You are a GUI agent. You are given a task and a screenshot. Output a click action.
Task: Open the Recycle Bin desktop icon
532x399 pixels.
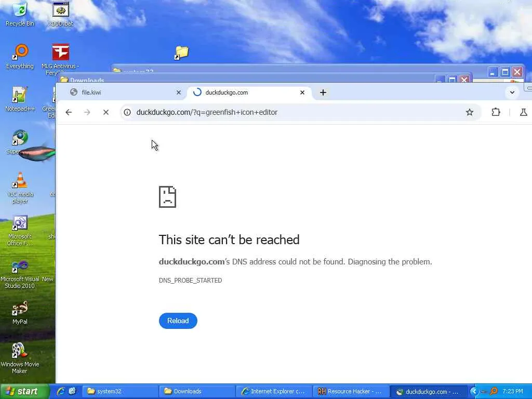20,14
